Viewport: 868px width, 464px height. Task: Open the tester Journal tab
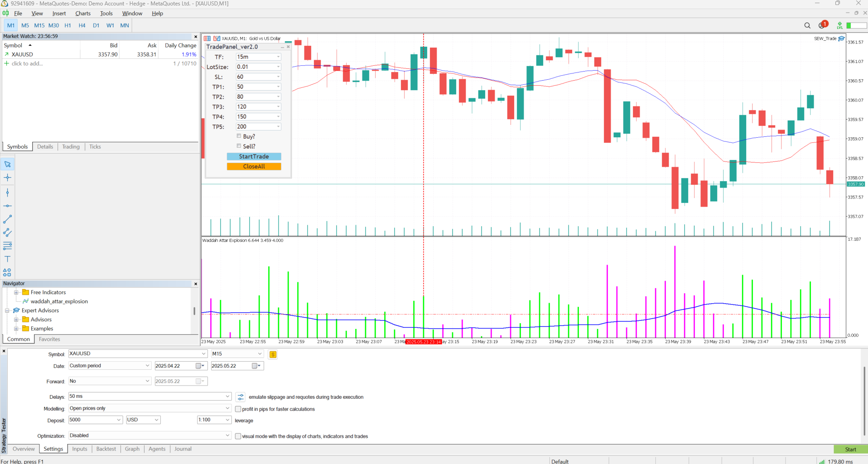183,449
